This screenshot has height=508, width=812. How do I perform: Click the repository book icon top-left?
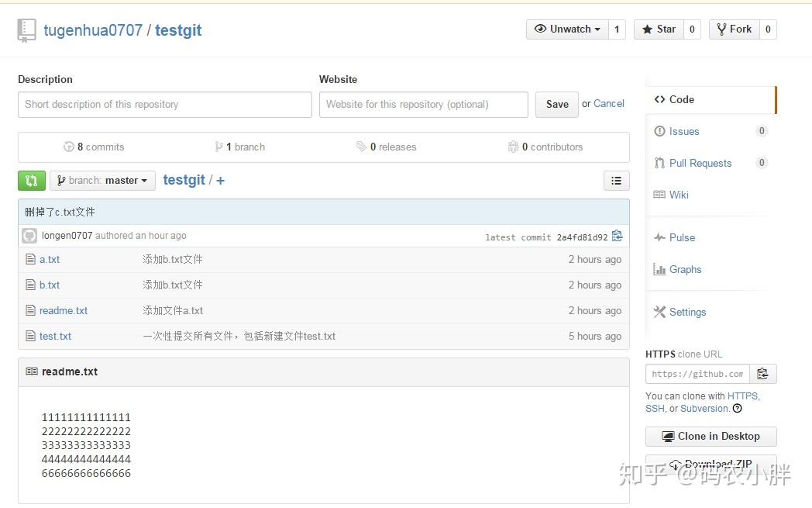(26, 29)
